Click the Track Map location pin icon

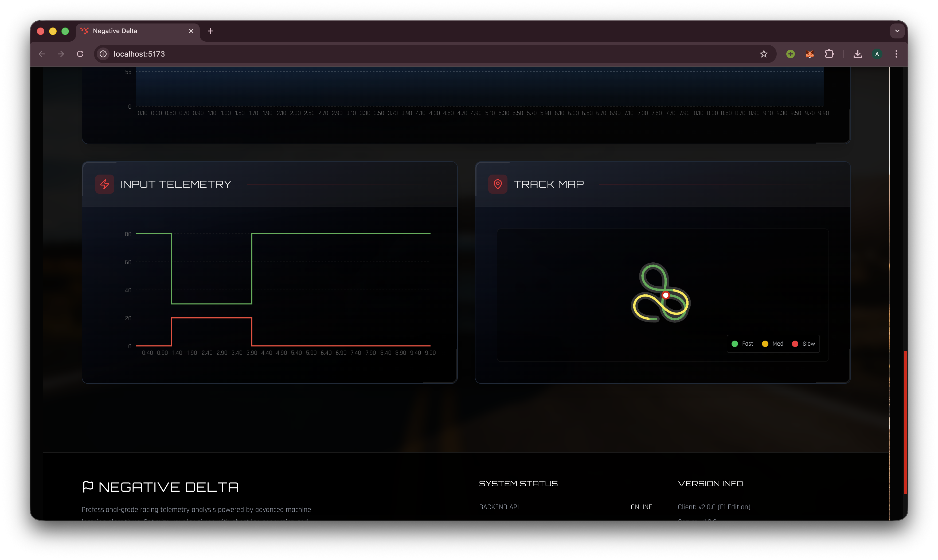coord(498,184)
